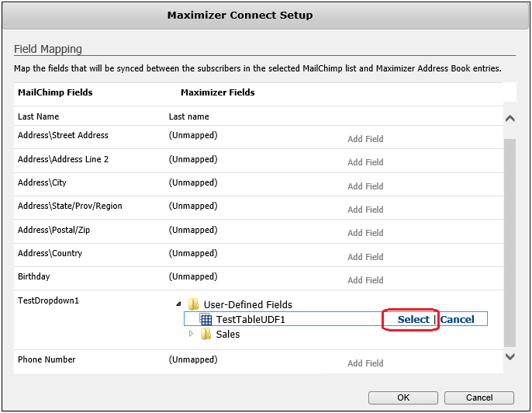Click the Cancel button at bottom

479,397
